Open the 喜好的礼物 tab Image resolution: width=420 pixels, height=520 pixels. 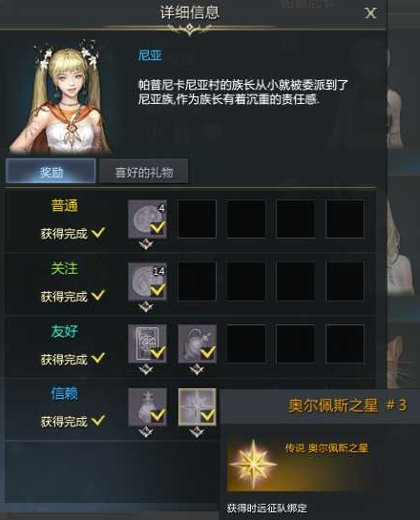pos(143,171)
